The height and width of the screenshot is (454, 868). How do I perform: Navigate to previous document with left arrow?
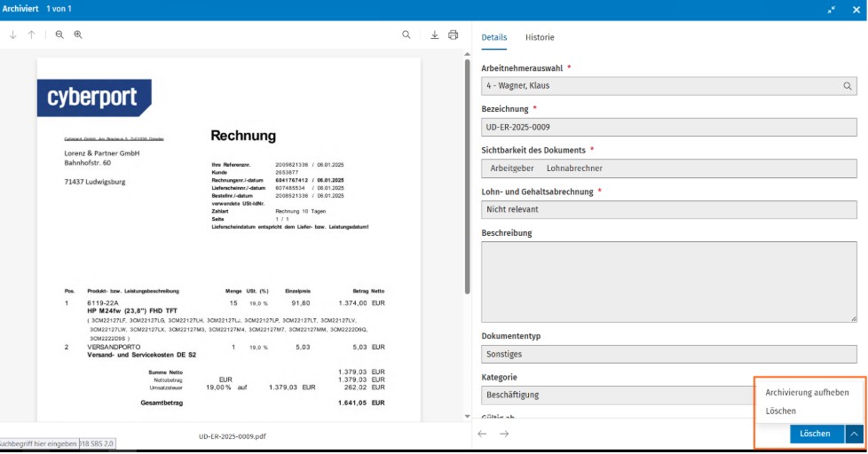(482, 434)
